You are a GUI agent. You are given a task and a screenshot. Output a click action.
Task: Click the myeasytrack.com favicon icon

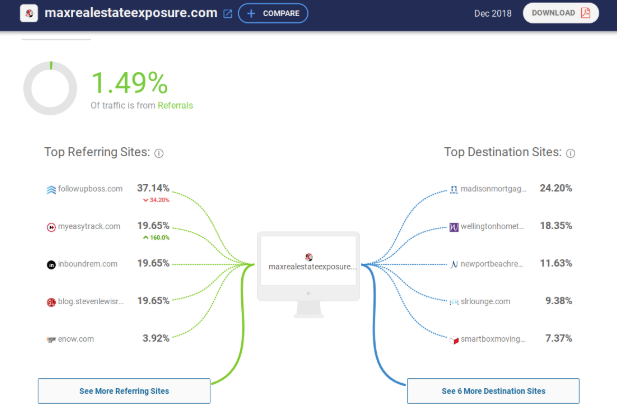pos(51,227)
